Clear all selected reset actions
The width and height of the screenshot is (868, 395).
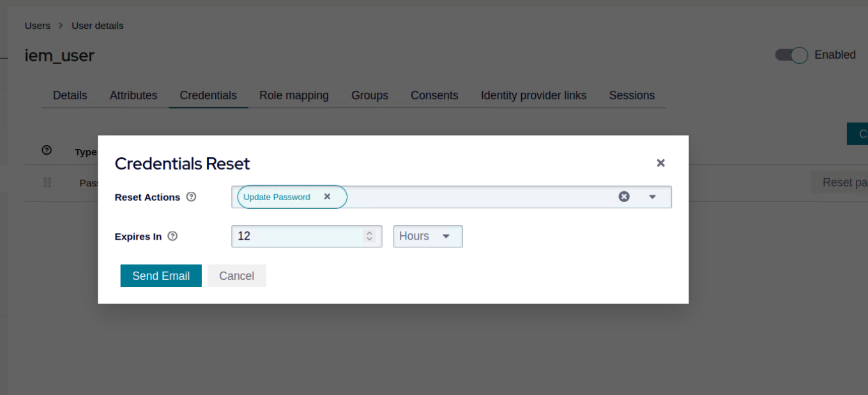[x=624, y=196]
